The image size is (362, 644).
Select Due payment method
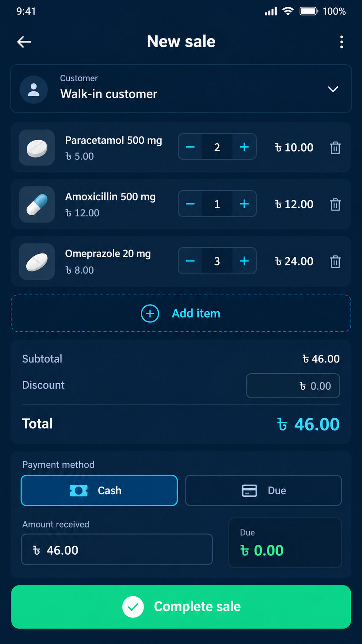(x=263, y=490)
